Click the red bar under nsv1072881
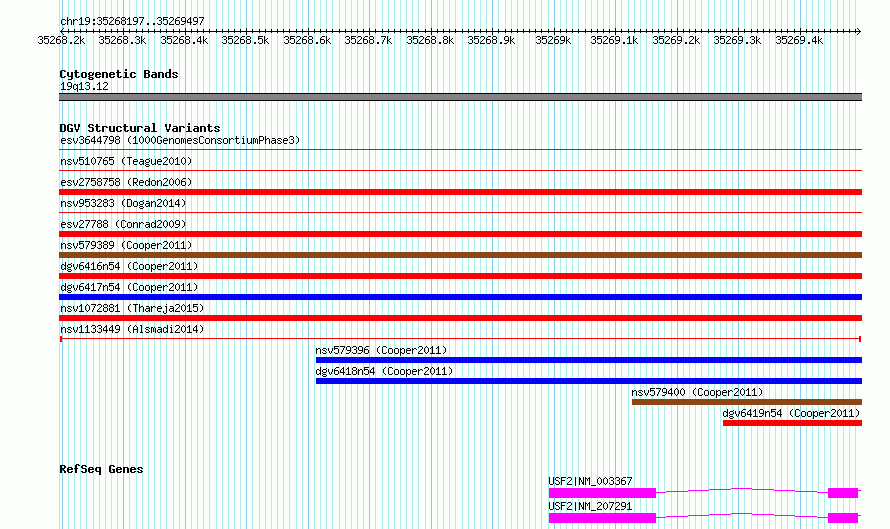This screenshot has width=890, height=529. 460,318
